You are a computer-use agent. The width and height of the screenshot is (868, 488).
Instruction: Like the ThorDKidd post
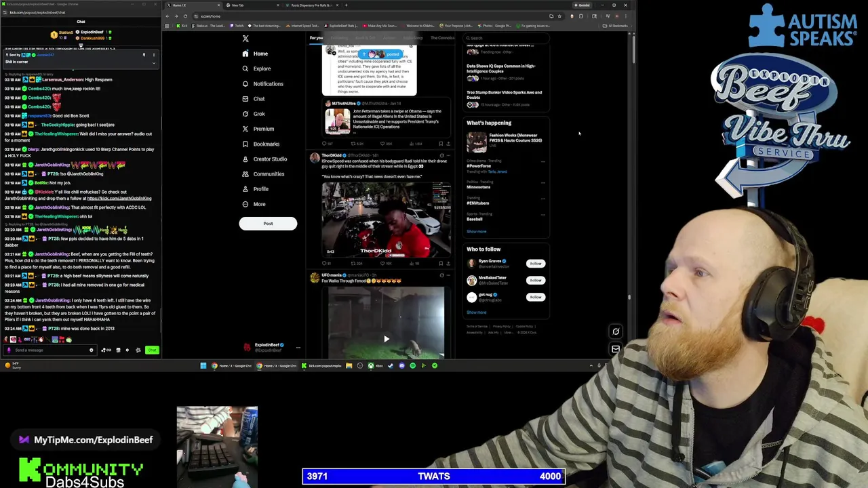point(383,263)
